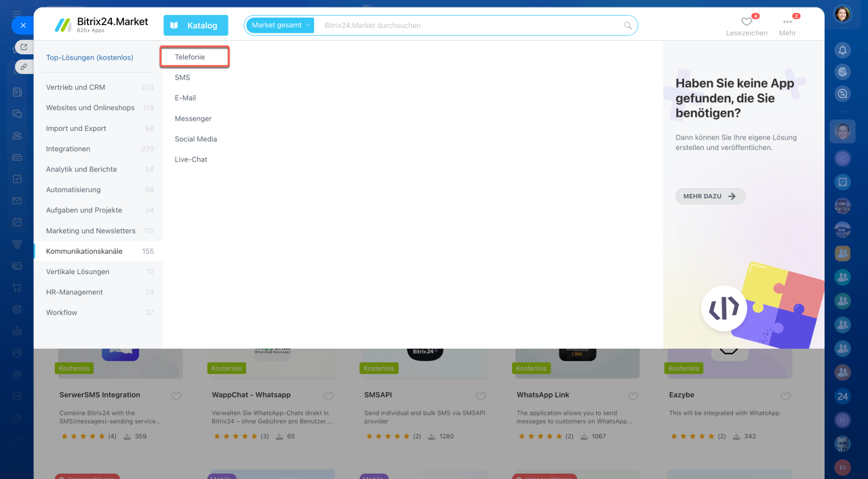The image size is (868, 479).
Task: Open Lesezeichen bookmarks heart icon
Action: click(x=746, y=22)
